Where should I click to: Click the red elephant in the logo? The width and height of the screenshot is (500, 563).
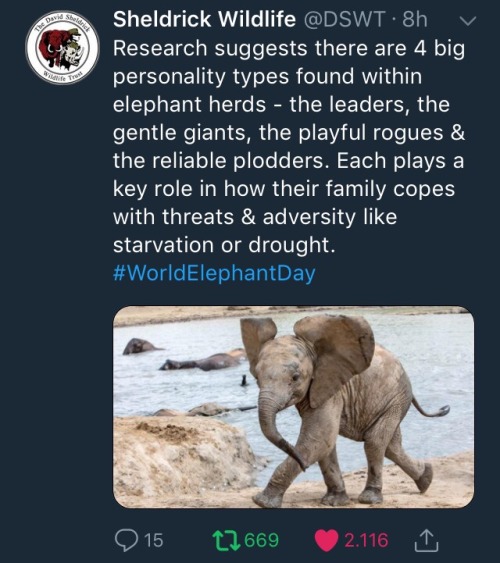(54, 47)
